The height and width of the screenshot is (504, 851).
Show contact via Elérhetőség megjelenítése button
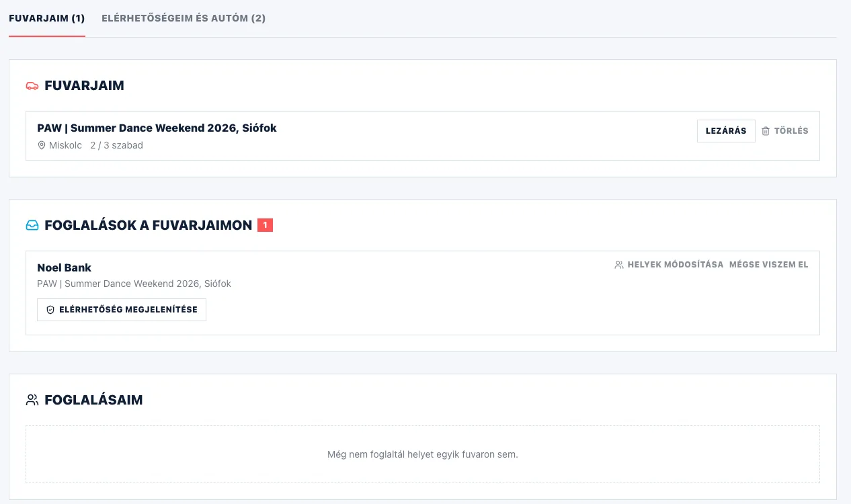(122, 310)
